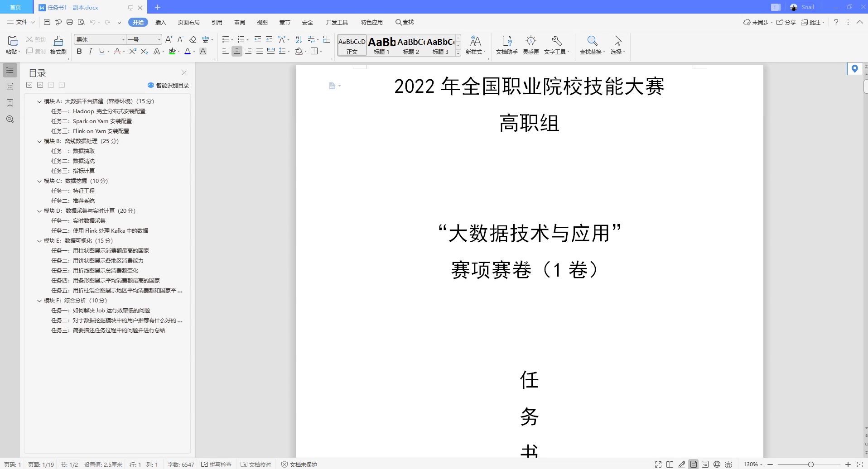Switch to the 页面布局 ribbon tab

(188, 22)
